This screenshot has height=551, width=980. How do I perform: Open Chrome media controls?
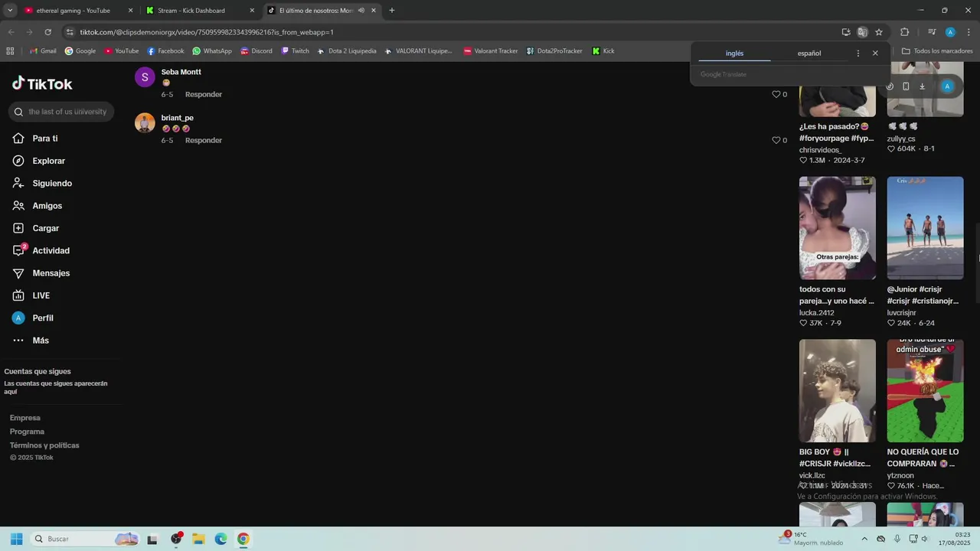click(x=932, y=32)
